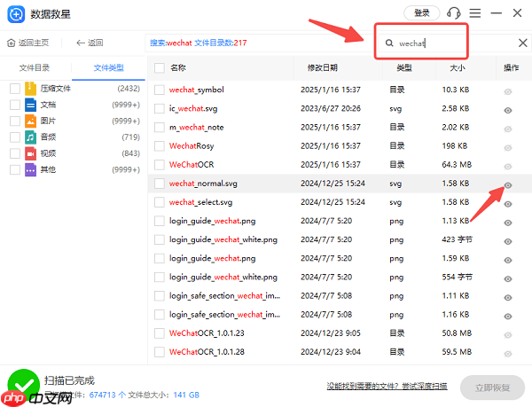
Task: Click the 登录 login button
Action: click(x=422, y=13)
